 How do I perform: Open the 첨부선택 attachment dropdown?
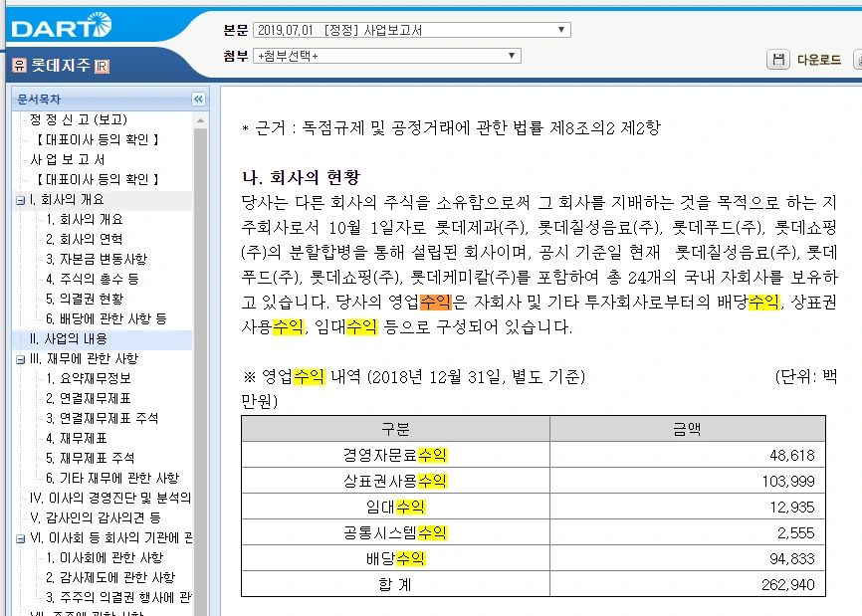tap(387, 56)
